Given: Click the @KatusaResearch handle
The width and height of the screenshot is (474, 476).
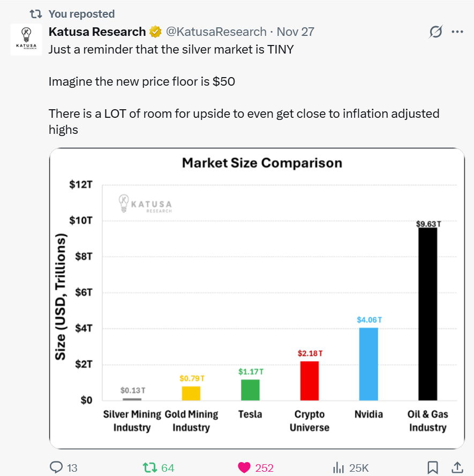Looking at the screenshot, I should tap(216, 32).
